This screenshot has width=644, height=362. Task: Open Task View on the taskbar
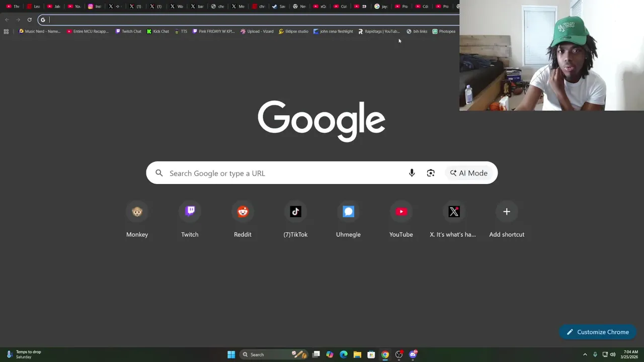click(316, 354)
